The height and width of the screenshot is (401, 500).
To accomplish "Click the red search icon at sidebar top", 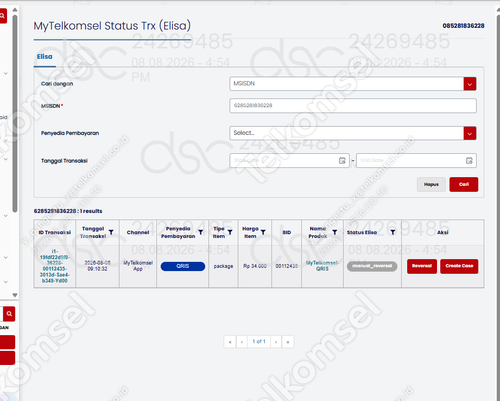I will [3, 16].
